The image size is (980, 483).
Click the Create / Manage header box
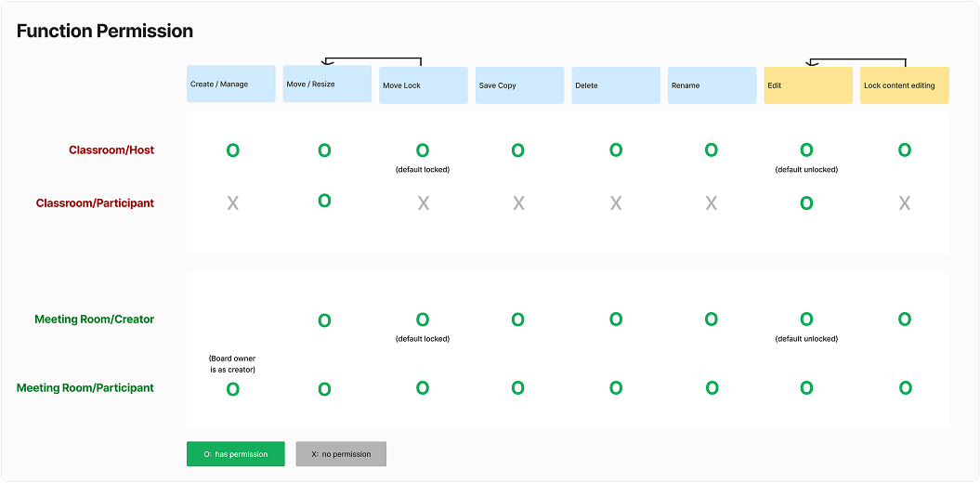click(x=231, y=84)
